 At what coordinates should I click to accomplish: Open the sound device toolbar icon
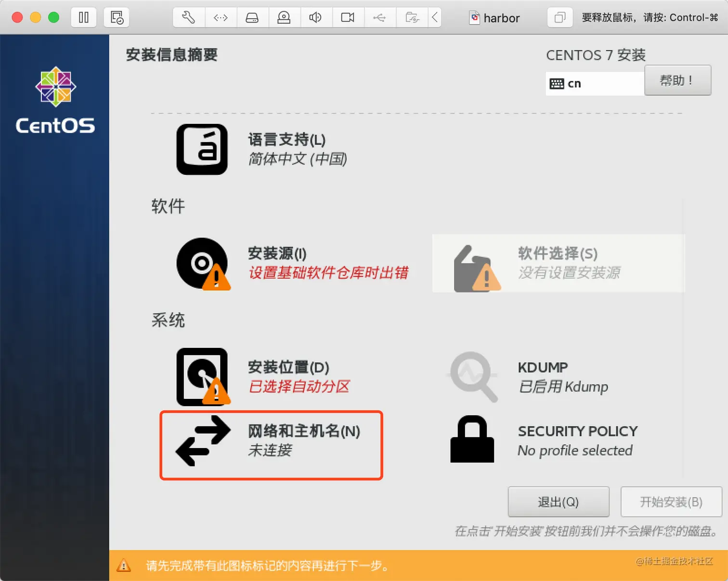coord(316,18)
